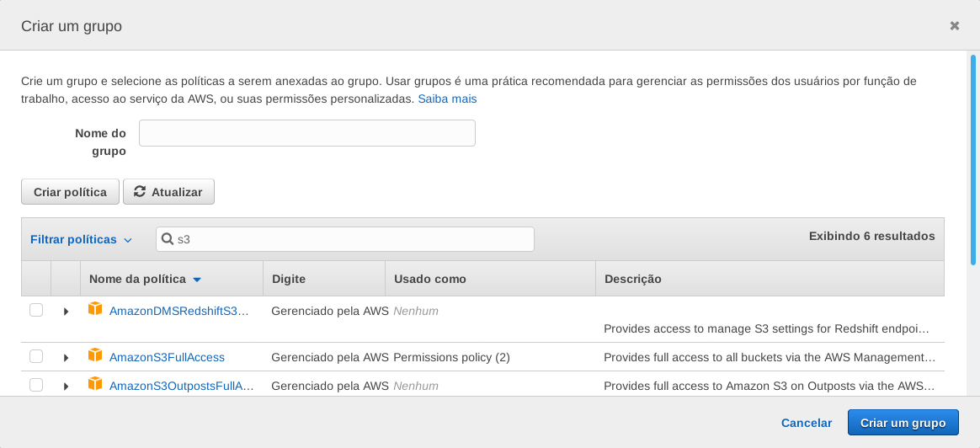Tick the checkbox for AmazonDMSRedshiftS3 policy

pyautogui.click(x=36, y=310)
